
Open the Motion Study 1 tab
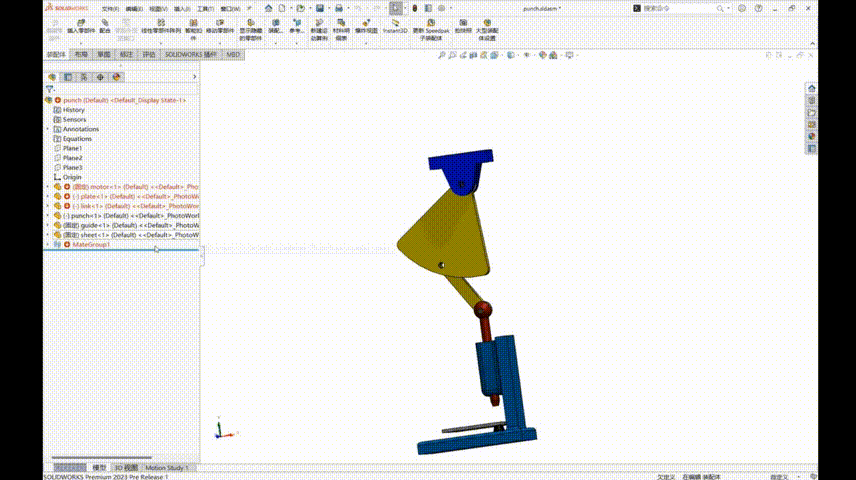(165, 467)
